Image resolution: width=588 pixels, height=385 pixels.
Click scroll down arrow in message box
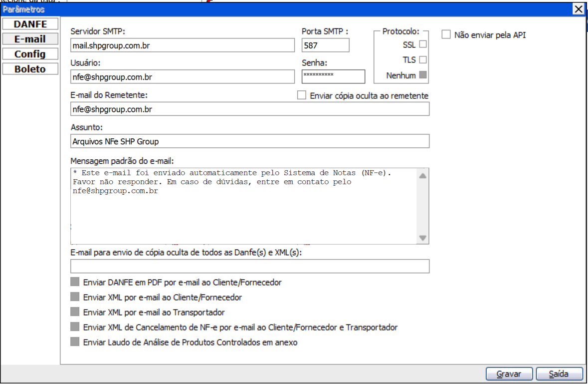tap(423, 239)
